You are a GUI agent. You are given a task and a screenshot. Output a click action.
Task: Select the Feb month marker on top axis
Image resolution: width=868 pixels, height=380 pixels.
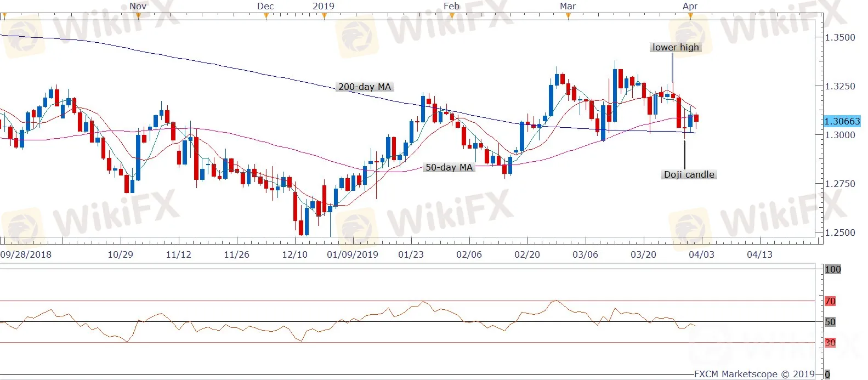tap(451, 7)
